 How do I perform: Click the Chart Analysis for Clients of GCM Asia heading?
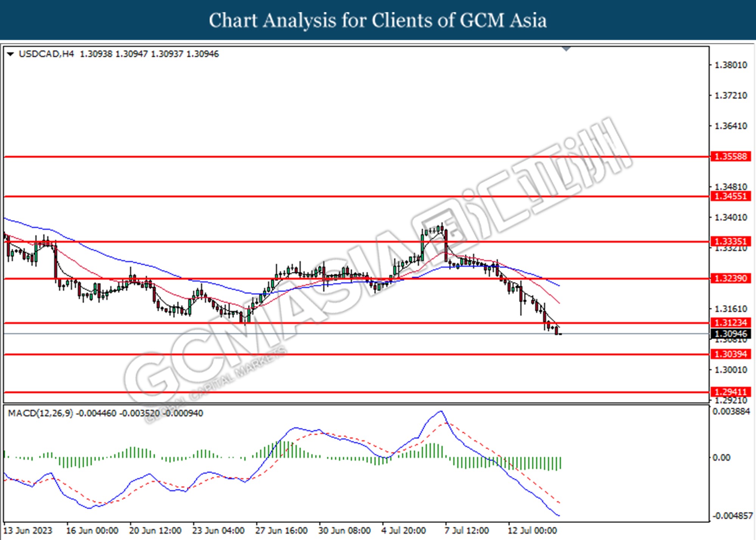coord(378,20)
